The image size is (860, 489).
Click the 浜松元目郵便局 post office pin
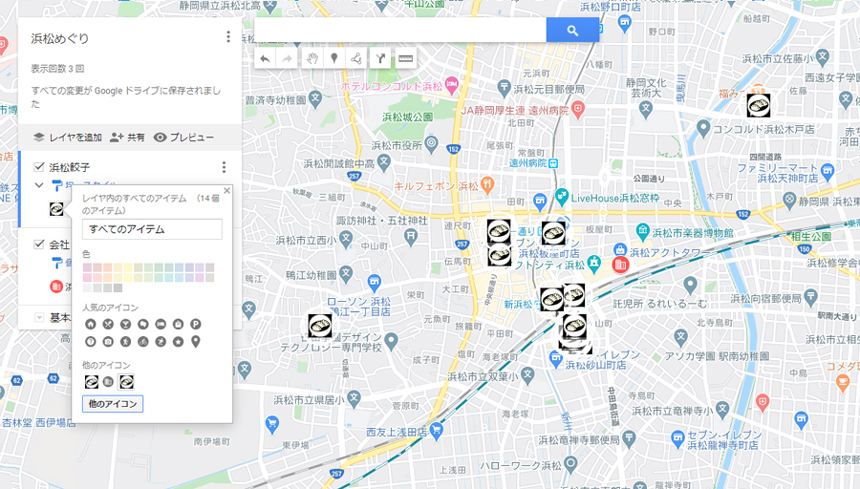coord(504,87)
